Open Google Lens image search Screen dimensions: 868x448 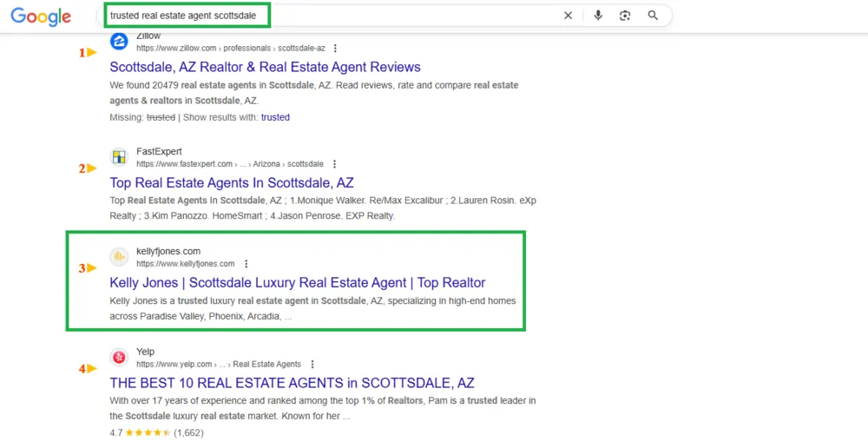pyautogui.click(x=625, y=16)
